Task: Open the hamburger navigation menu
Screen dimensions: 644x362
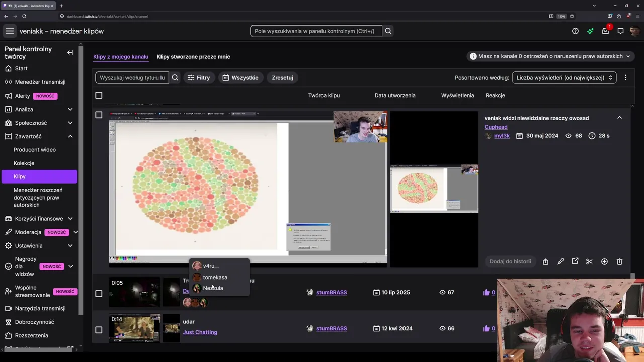Action: tap(10, 31)
